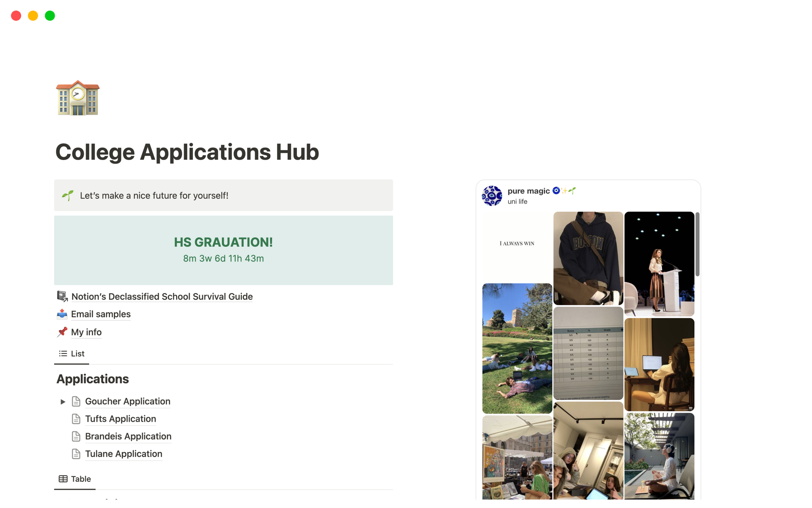Click the pure magic profile icon on right panel
The image size is (812, 508).
pyautogui.click(x=492, y=196)
